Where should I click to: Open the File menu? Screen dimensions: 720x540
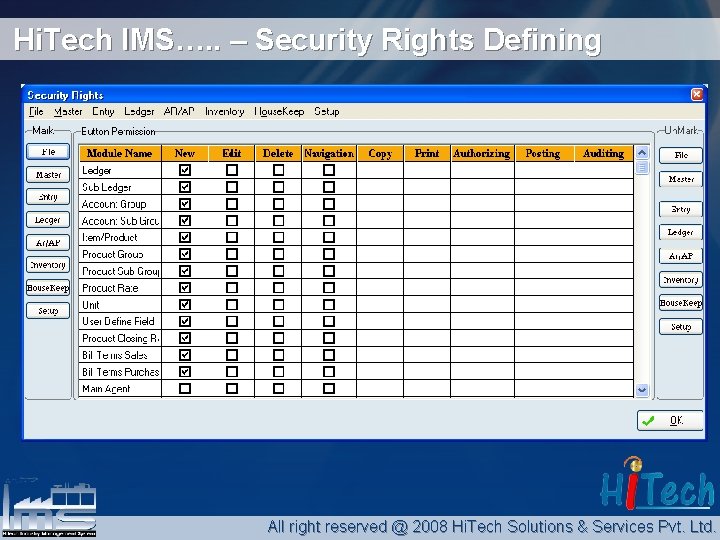(x=36, y=112)
